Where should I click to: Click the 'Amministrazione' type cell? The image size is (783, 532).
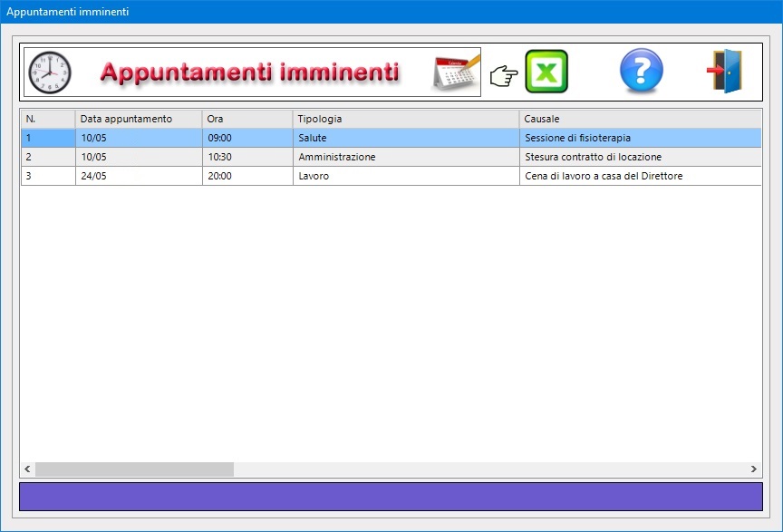click(x=336, y=157)
